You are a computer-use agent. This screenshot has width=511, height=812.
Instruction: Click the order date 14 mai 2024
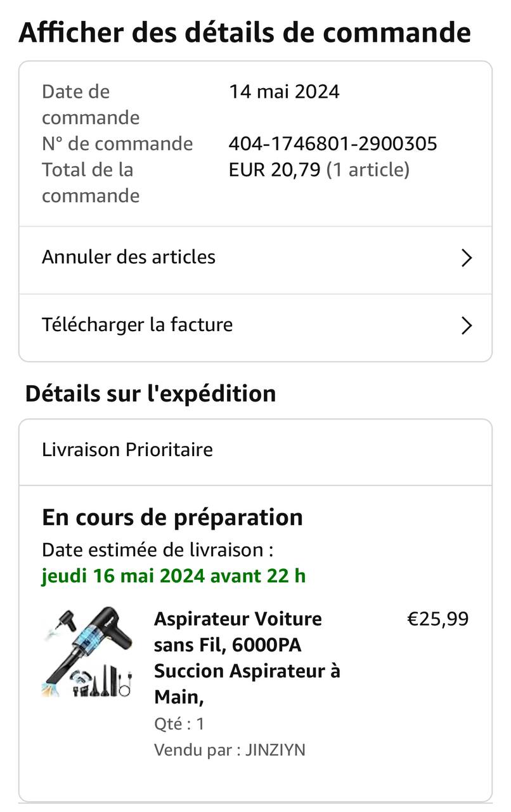[284, 92]
